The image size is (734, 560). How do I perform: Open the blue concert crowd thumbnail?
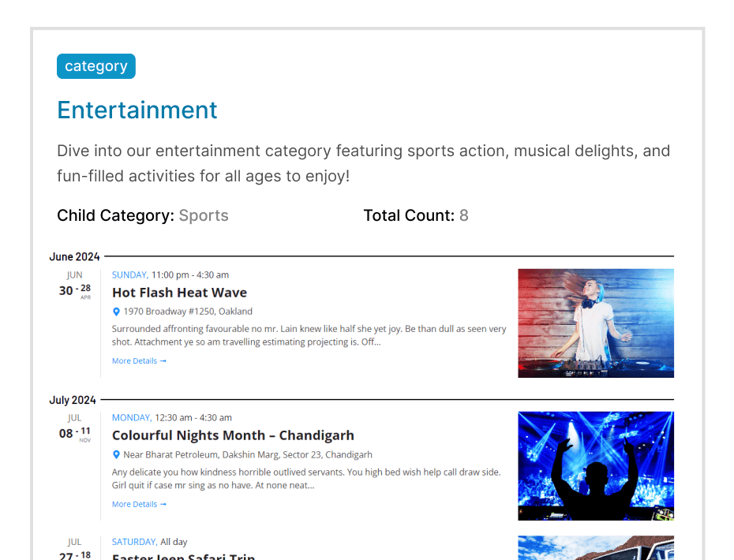pos(595,465)
